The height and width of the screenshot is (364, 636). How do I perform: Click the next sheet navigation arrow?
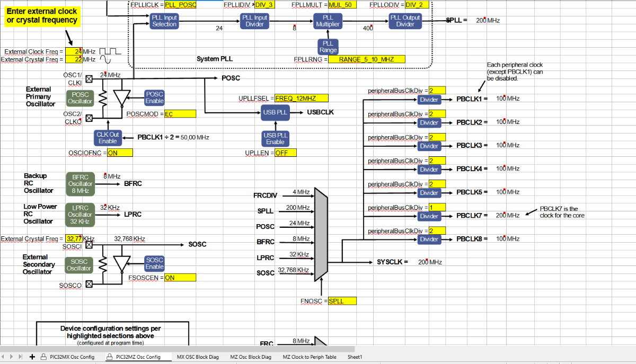pyautogui.click(x=12, y=357)
